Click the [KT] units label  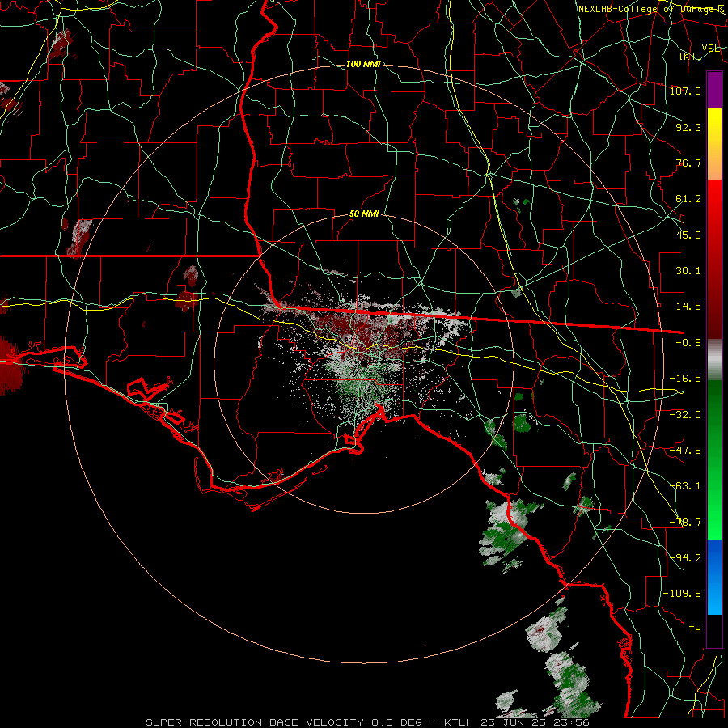point(691,56)
